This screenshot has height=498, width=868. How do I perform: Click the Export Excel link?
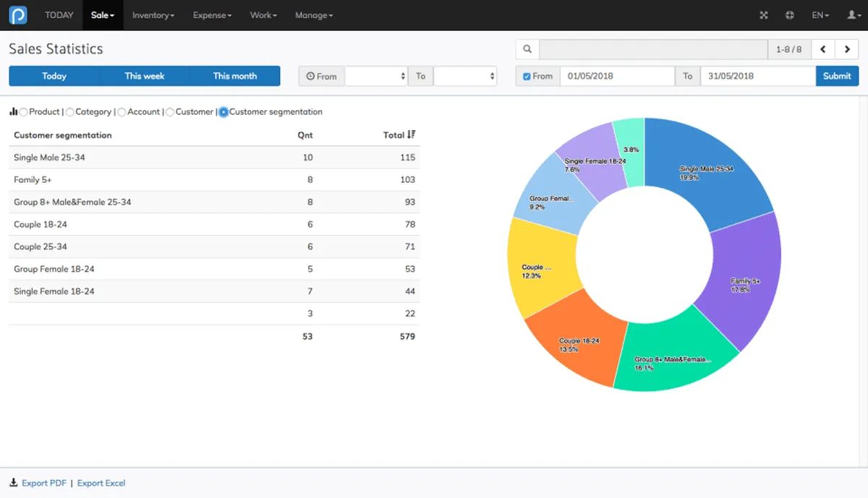point(101,483)
